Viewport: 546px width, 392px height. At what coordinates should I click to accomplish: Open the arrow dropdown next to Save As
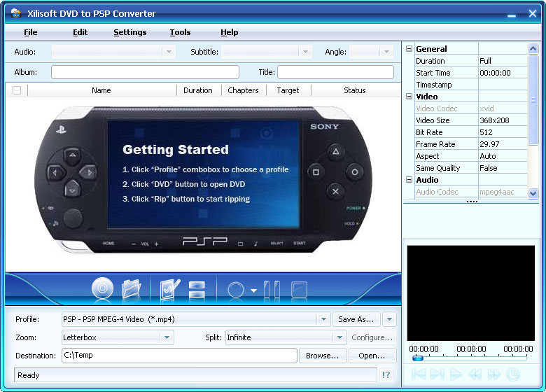[389, 319]
